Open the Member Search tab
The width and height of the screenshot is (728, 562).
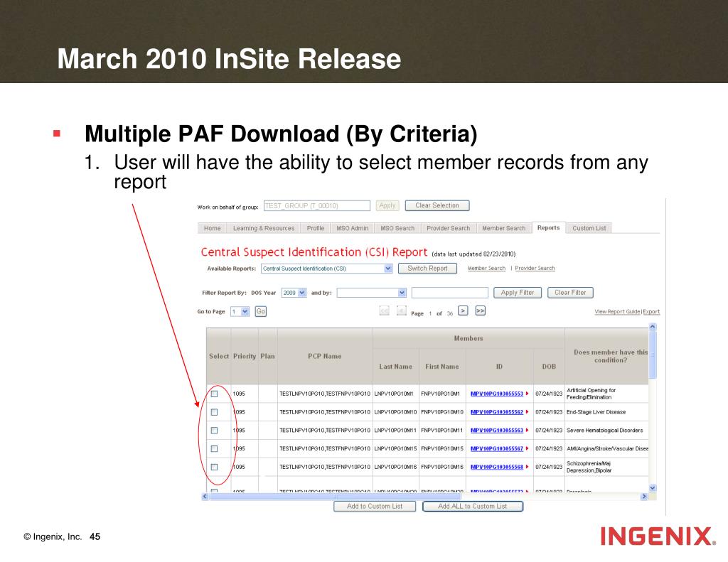[504, 228]
